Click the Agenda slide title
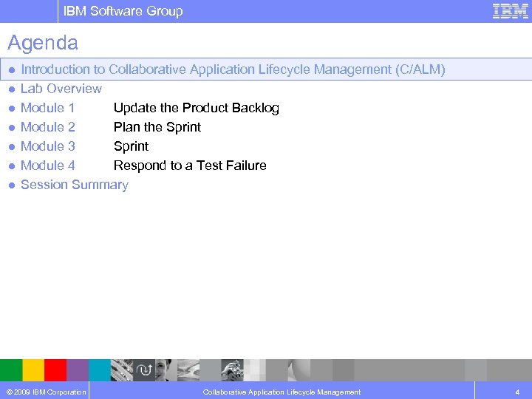Screen dimensions: 532x399 pyautogui.click(x=43, y=43)
